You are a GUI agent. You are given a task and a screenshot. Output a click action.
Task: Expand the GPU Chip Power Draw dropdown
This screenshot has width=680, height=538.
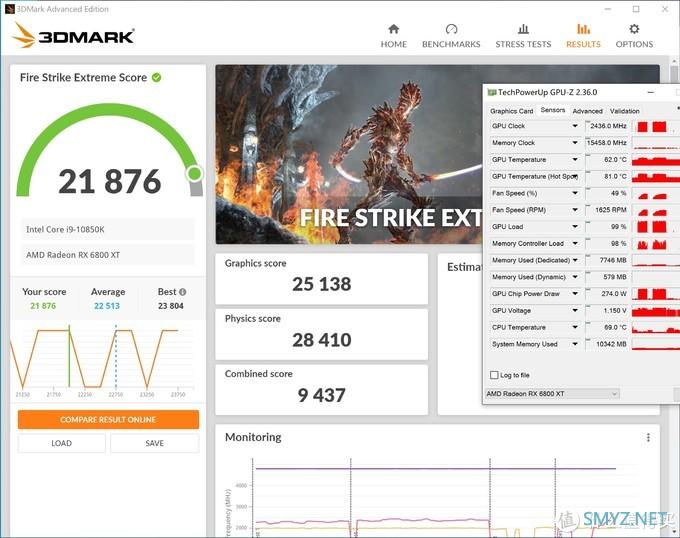tap(575, 294)
